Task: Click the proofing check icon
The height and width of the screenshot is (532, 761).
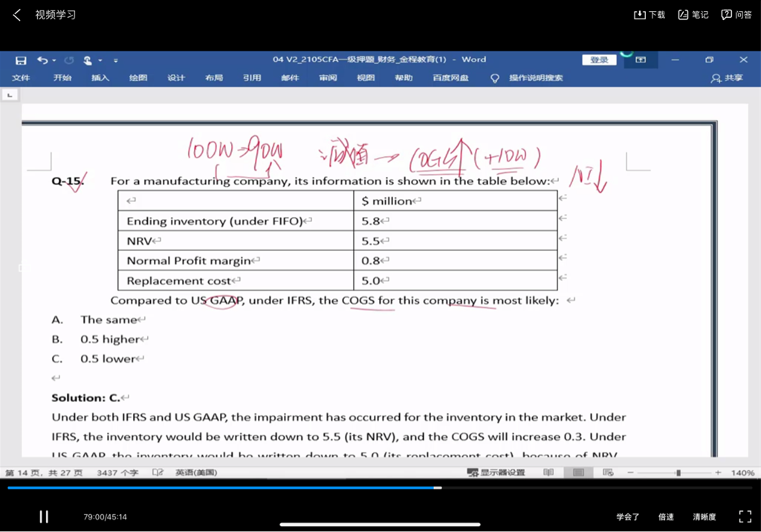Action: [158, 473]
